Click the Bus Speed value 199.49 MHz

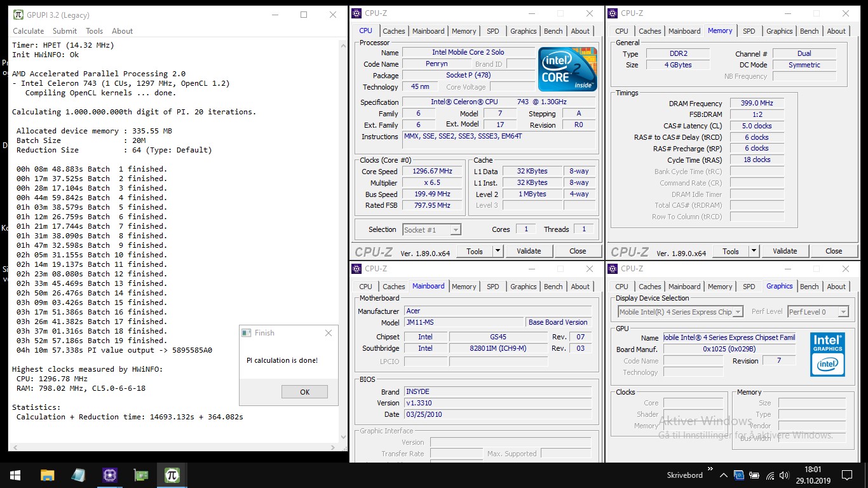point(433,194)
